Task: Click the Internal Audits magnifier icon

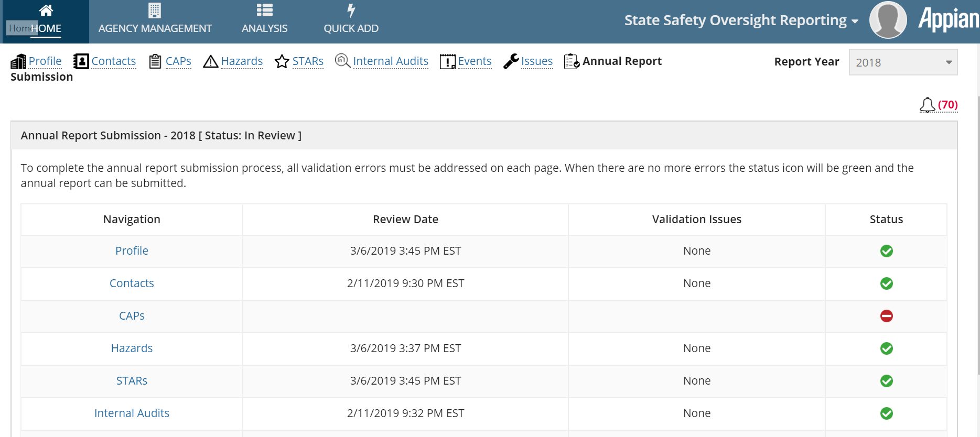Action: tap(342, 61)
